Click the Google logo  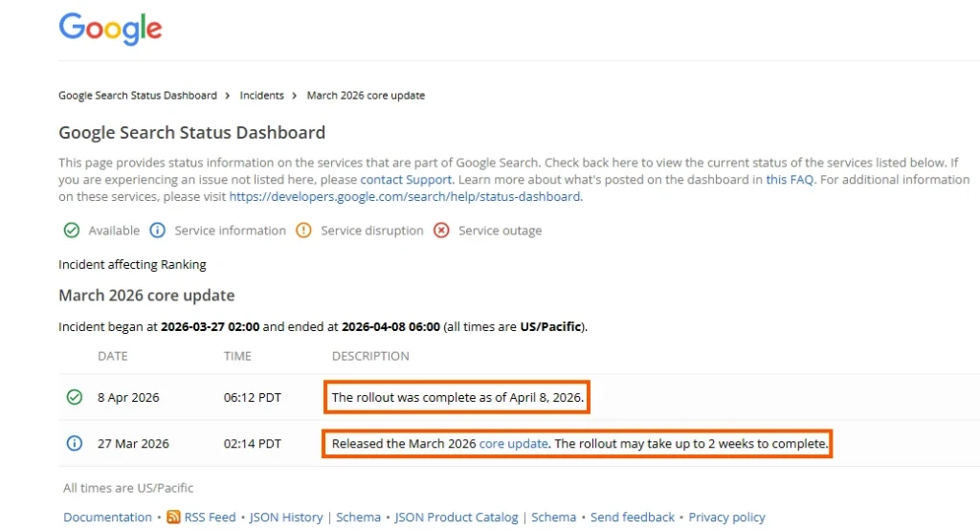[111, 29]
